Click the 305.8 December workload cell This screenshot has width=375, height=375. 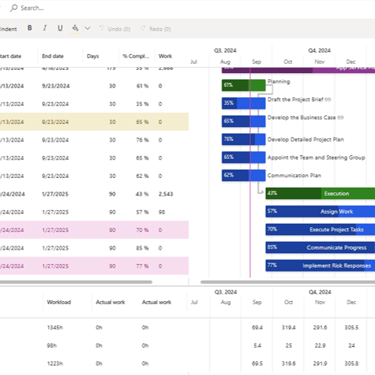352,364
